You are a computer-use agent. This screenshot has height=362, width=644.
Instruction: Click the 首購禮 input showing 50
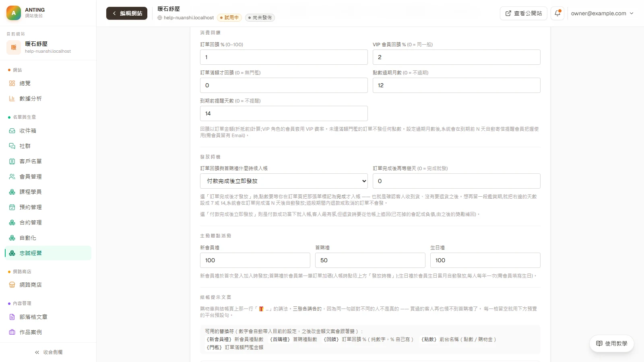pos(370,260)
